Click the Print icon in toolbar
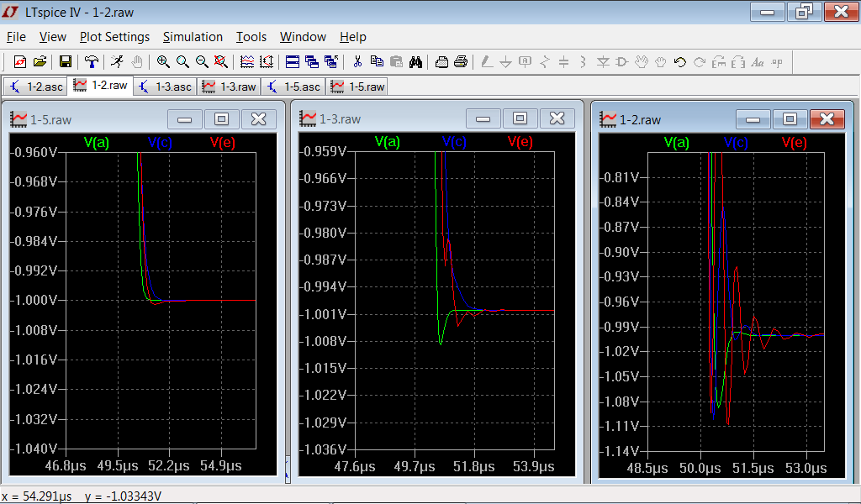The height and width of the screenshot is (504, 861). coord(460,61)
